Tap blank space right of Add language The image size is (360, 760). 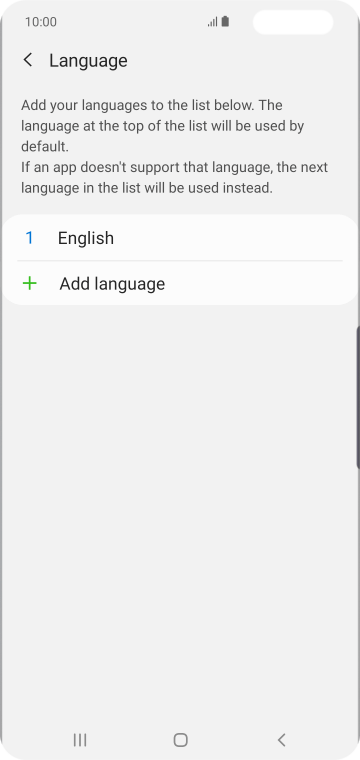[x=259, y=284]
